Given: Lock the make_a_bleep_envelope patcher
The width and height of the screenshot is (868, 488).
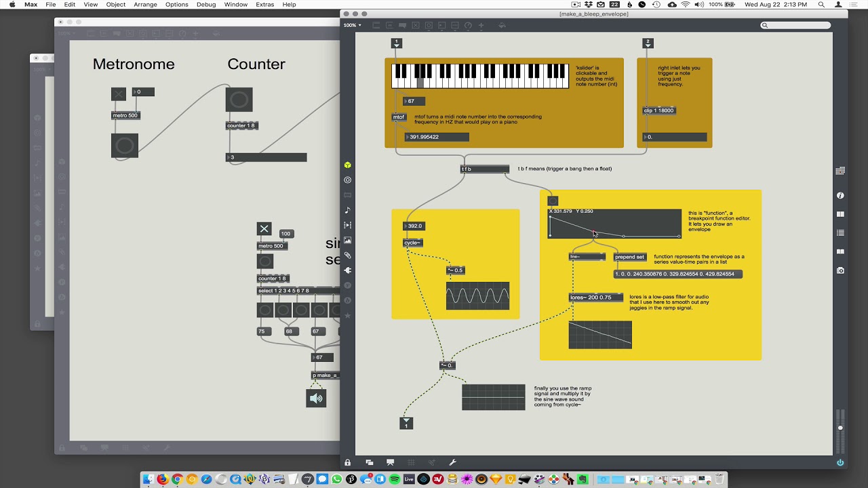Looking at the screenshot, I should 347,462.
